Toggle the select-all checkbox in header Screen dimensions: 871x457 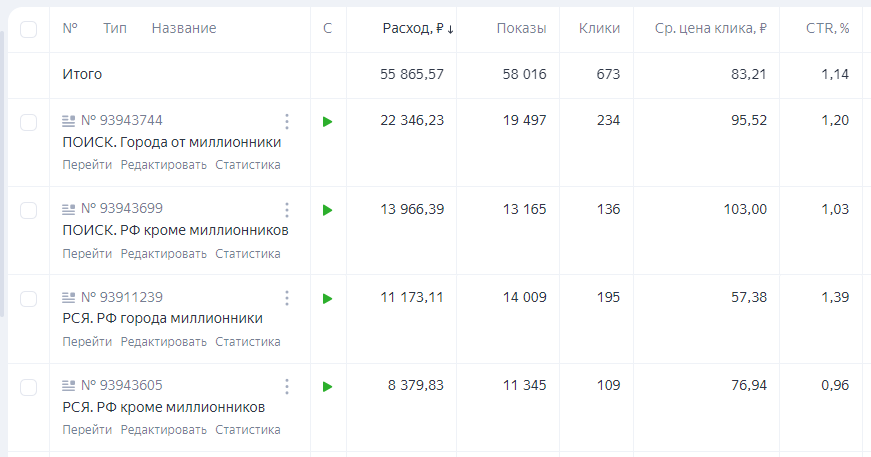point(29,29)
